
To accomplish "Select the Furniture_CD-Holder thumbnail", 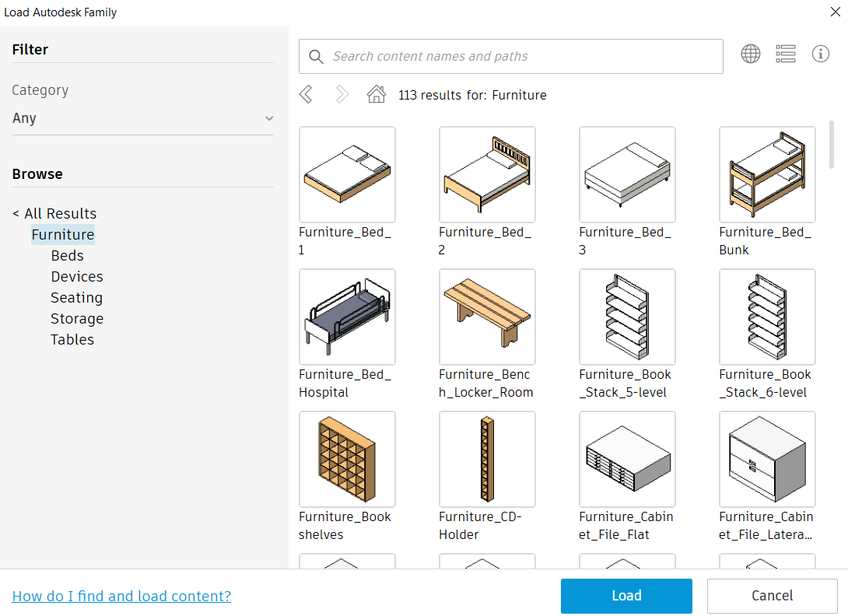I will click(x=487, y=459).
